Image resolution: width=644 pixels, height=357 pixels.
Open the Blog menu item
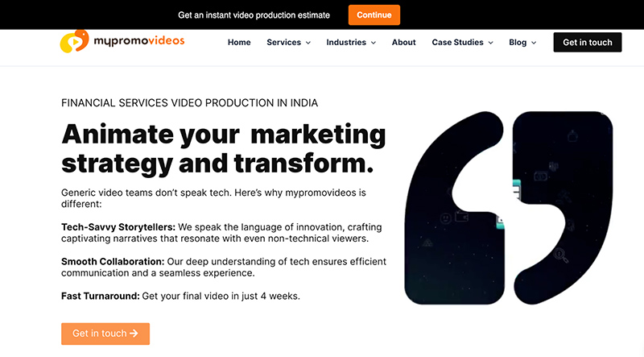tap(518, 42)
